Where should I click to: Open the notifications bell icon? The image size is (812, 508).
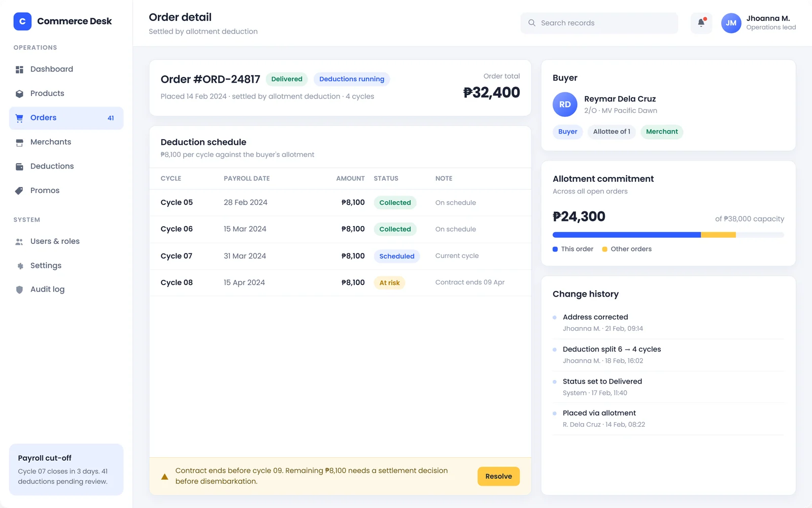701,23
